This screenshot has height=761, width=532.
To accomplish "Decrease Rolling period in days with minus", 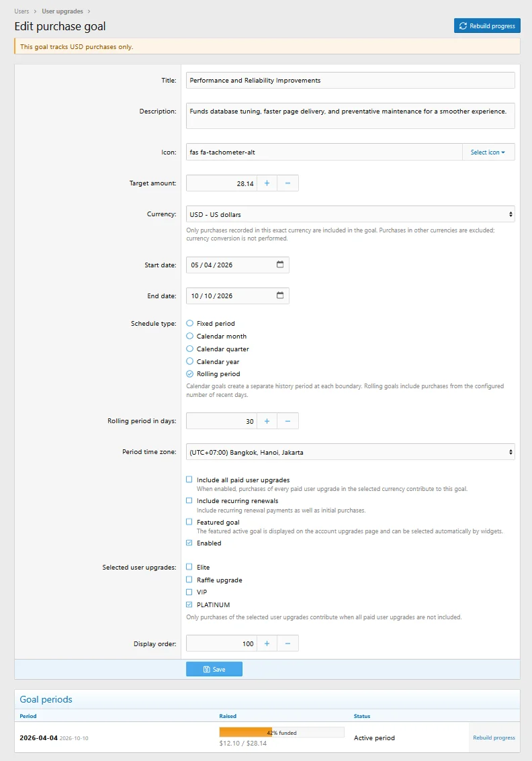I will coord(287,421).
